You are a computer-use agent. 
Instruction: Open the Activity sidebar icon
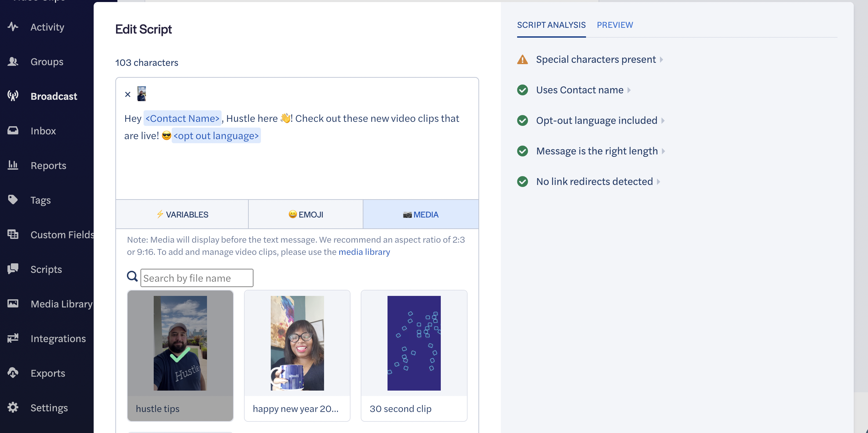[x=13, y=27]
